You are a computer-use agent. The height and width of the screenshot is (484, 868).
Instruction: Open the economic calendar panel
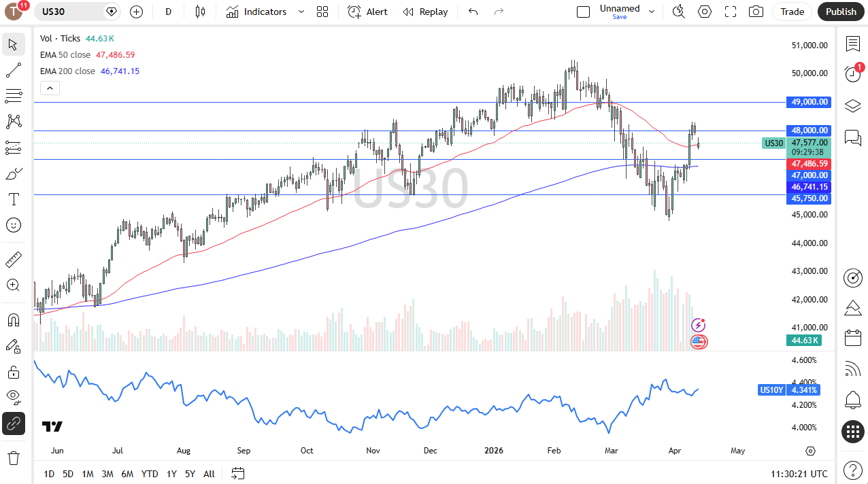(853, 338)
